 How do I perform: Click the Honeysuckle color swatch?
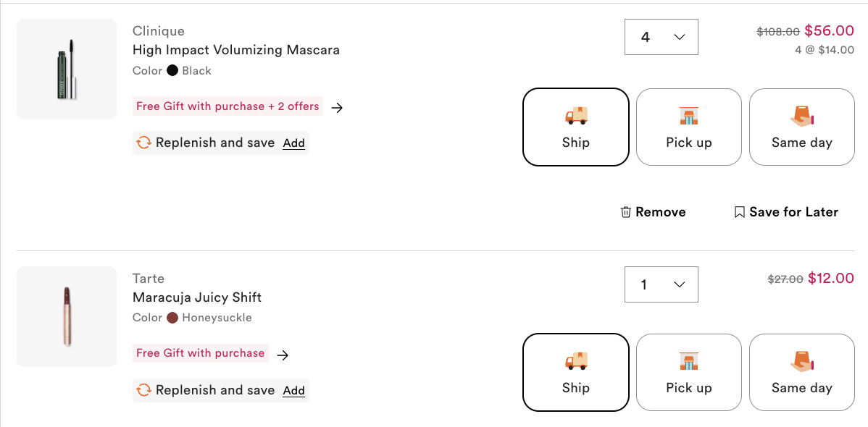pyautogui.click(x=172, y=318)
